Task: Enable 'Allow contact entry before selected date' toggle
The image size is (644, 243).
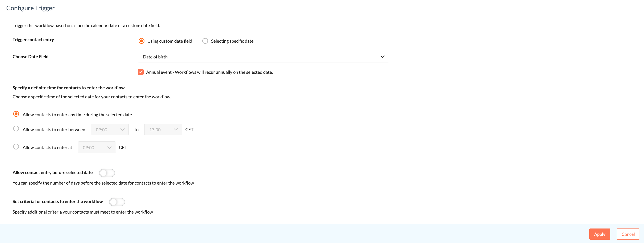Action: [107, 173]
